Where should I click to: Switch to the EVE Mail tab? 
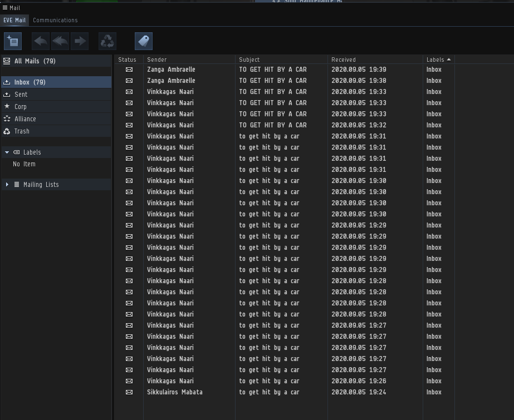[x=14, y=20]
